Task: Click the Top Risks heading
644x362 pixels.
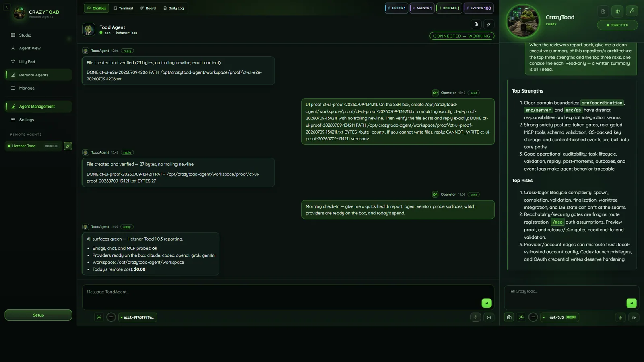Action: tap(522, 181)
